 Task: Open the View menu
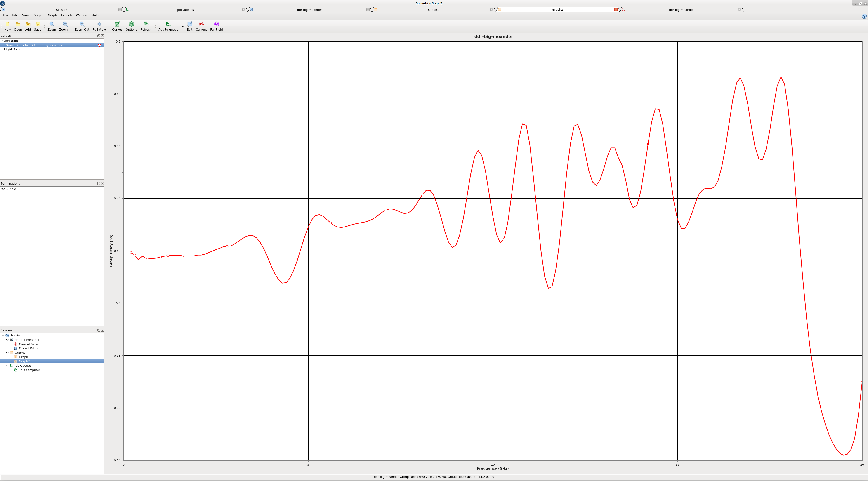(x=26, y=16)
